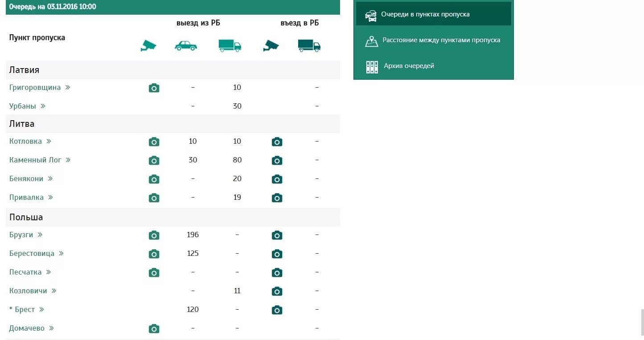Open exit camera for Брузги
Screen dimensions: 644x340
(154, 235)
